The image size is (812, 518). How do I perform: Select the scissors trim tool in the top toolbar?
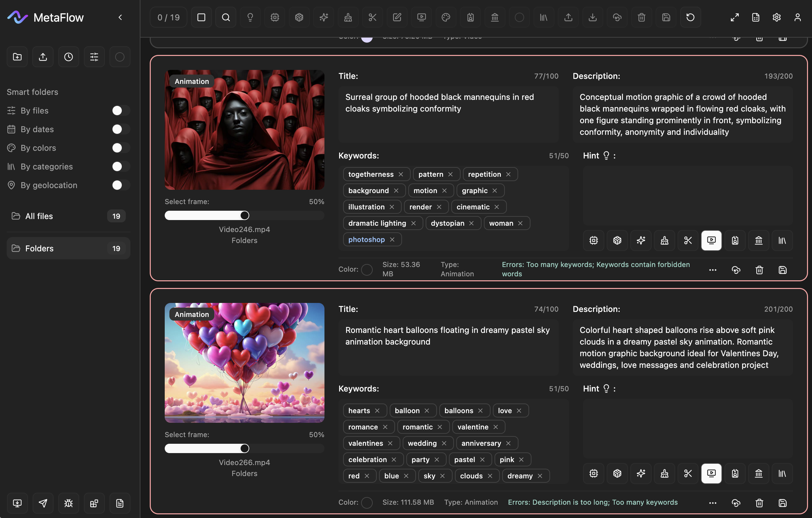coord(372,17)
